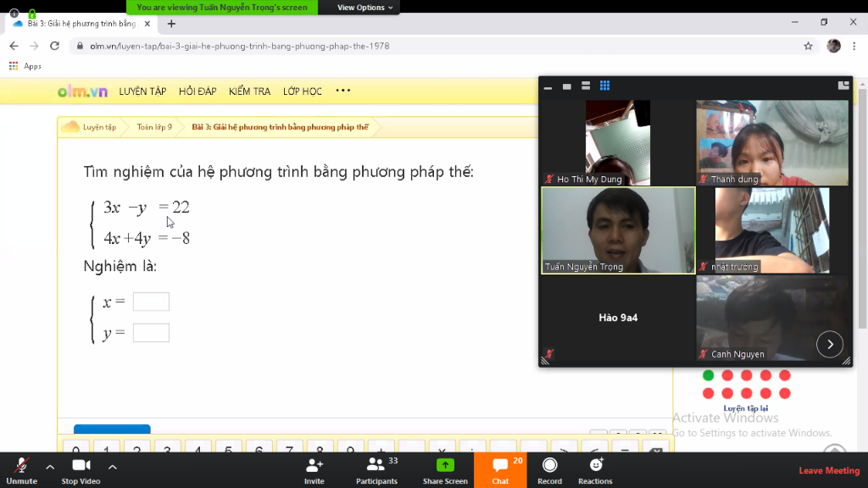Click the green encryption shield icon
868x488 pixels.
tap(32, 14)
